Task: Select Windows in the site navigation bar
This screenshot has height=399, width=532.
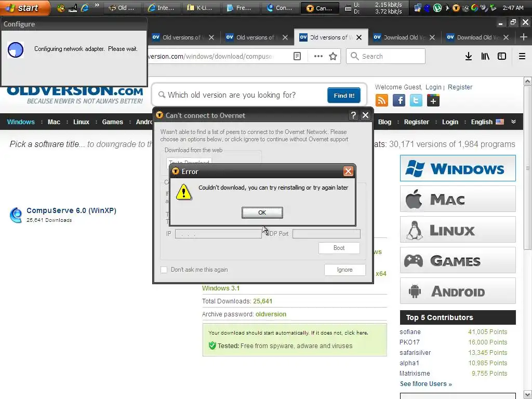Action: [x=21, y=122]
